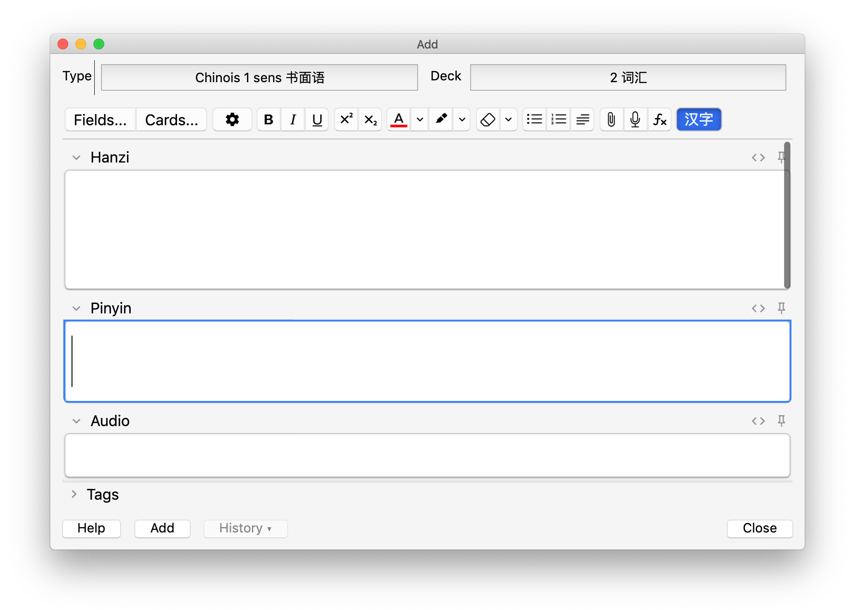Open the text color dropdown arrow
This screenshot has width=855, height=616.
coord(420,119)
